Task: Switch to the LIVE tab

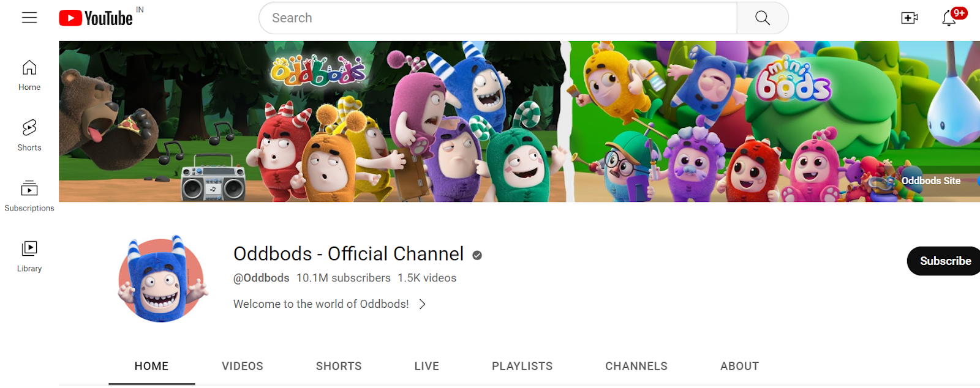Action: (427, 366)
